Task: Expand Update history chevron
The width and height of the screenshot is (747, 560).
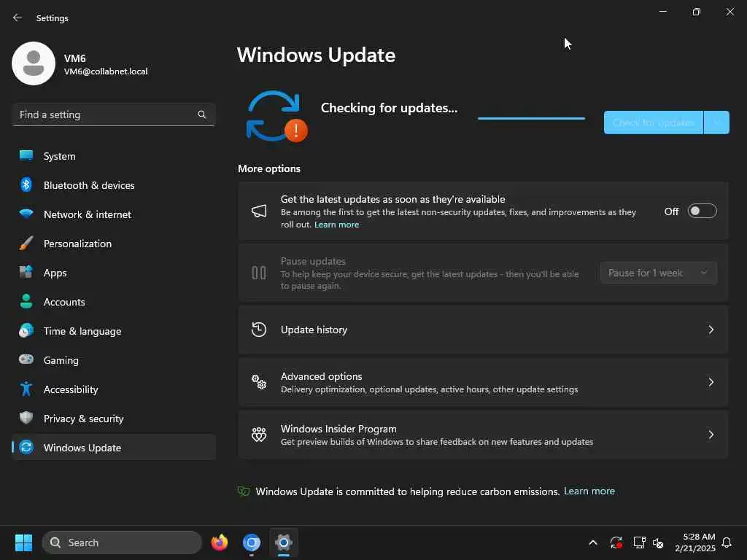Action: 711,330
